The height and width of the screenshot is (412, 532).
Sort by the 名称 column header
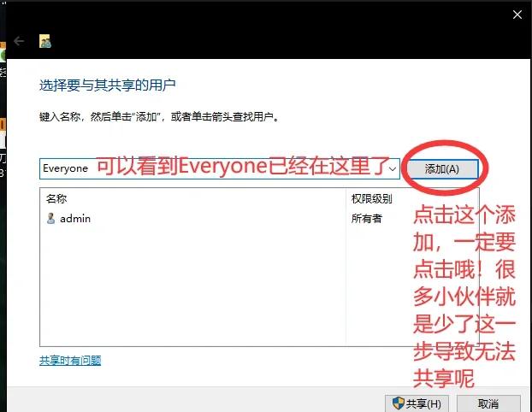click(56, 198)
